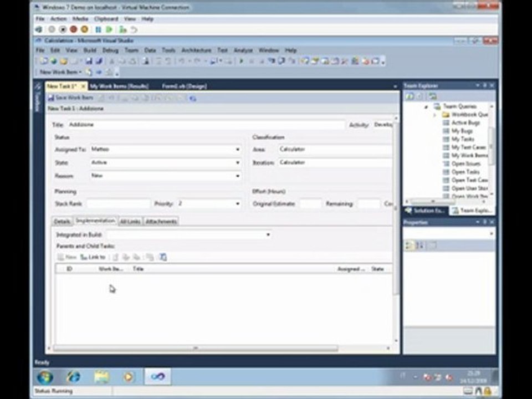Select Active Bugs query
This screenshot has height=399, width=532.
click(465, 123)
